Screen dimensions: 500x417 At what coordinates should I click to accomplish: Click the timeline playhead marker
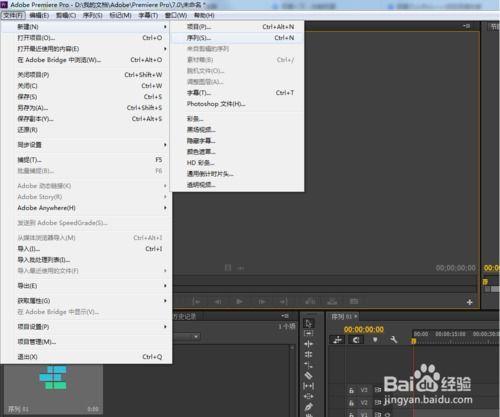point(413,341)
